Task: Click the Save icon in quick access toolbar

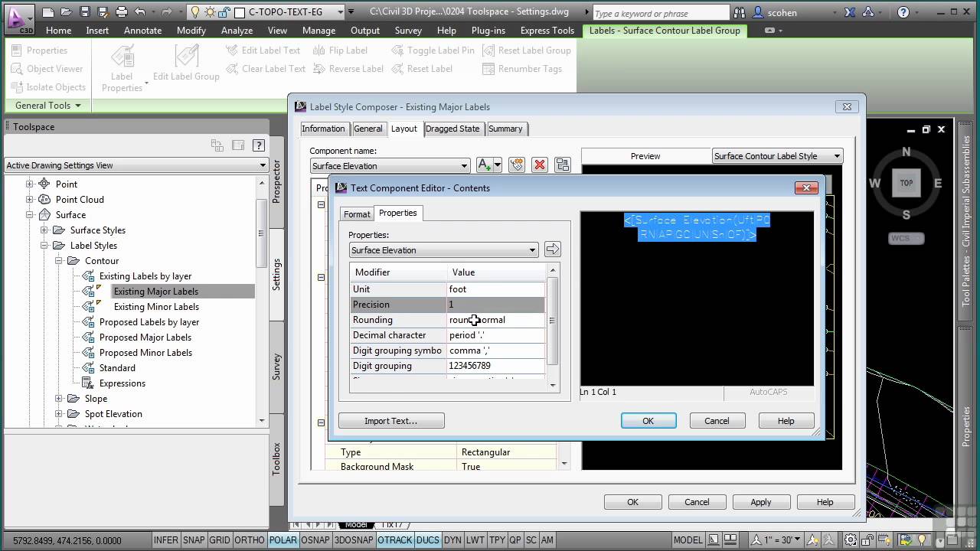Action: point(85,12)
